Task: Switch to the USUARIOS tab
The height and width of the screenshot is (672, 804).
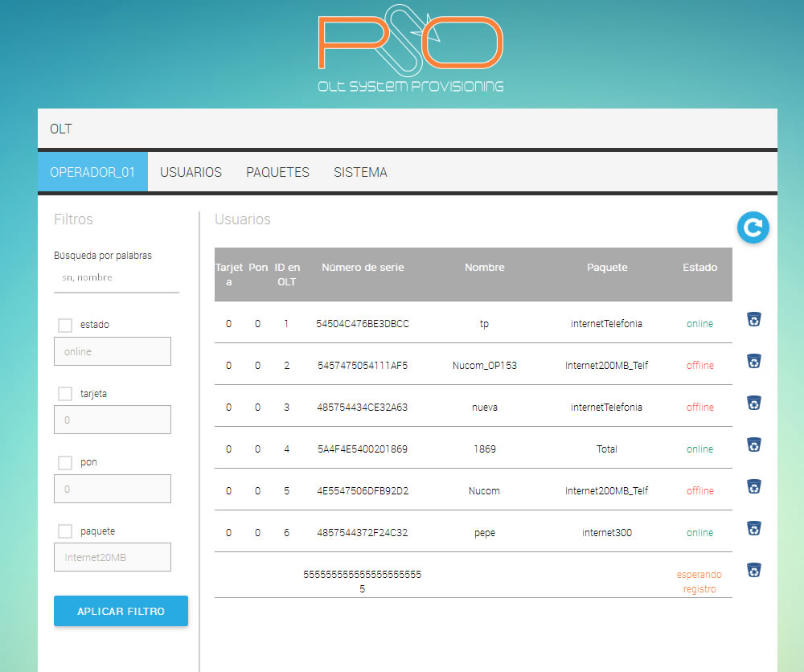Action: [191, 172]
